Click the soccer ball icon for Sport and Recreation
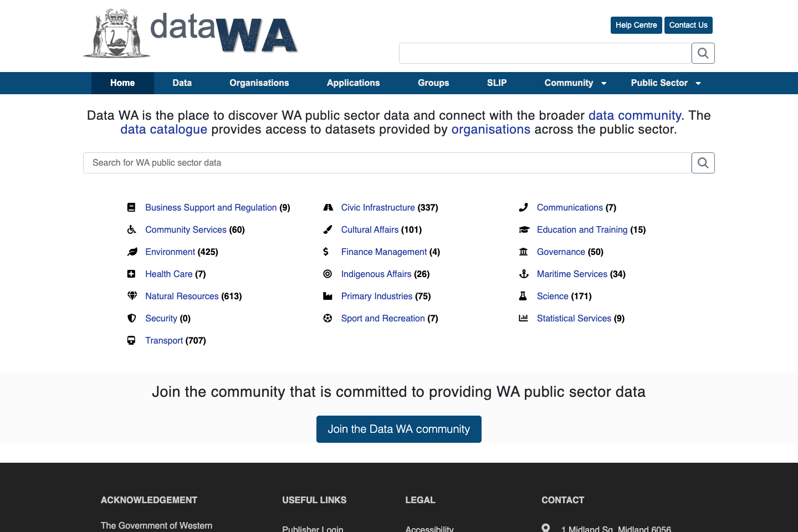Image resolution: width=798 pixels, height=532 pixels. pyautogui.click(x=328, y=318)
